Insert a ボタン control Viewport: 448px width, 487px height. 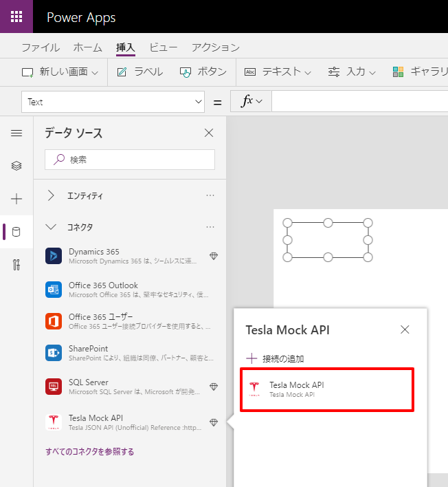point(203,72)
